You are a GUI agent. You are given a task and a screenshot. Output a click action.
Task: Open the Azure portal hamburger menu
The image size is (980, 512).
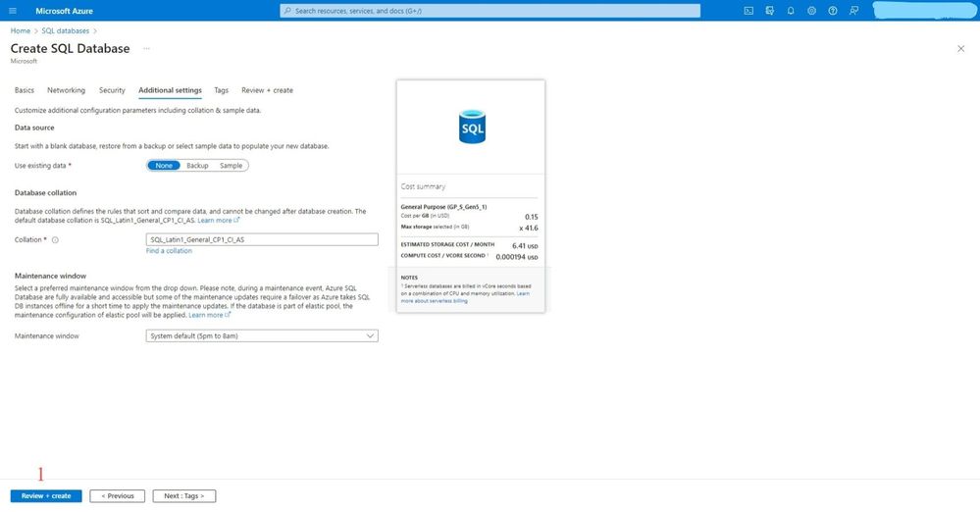(13, 11)
